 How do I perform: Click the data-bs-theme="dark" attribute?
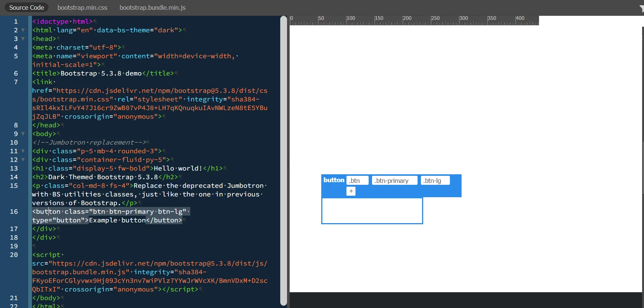pos(137,30)
